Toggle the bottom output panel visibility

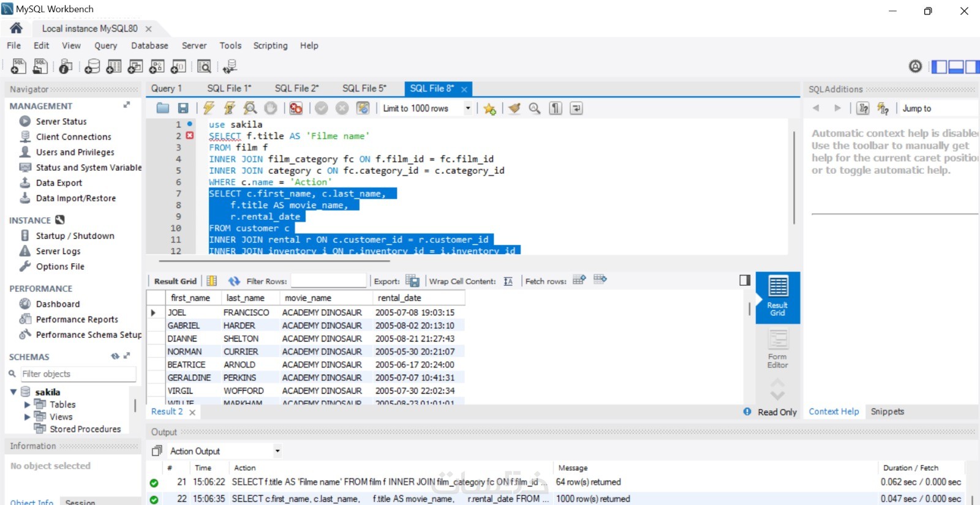956,66
